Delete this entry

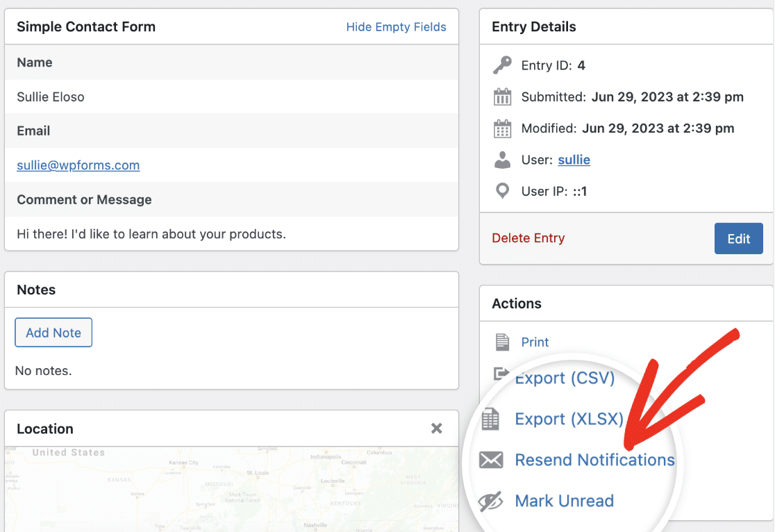coord(528,238)
